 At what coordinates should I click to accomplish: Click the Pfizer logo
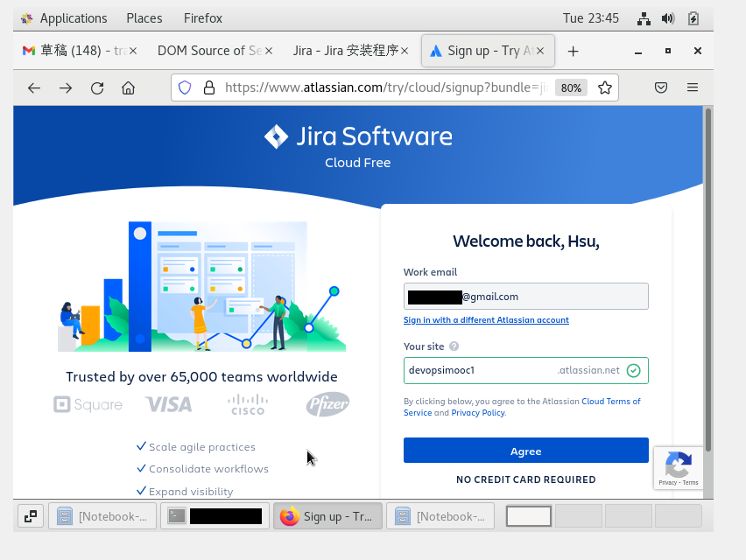coord(327,404)
